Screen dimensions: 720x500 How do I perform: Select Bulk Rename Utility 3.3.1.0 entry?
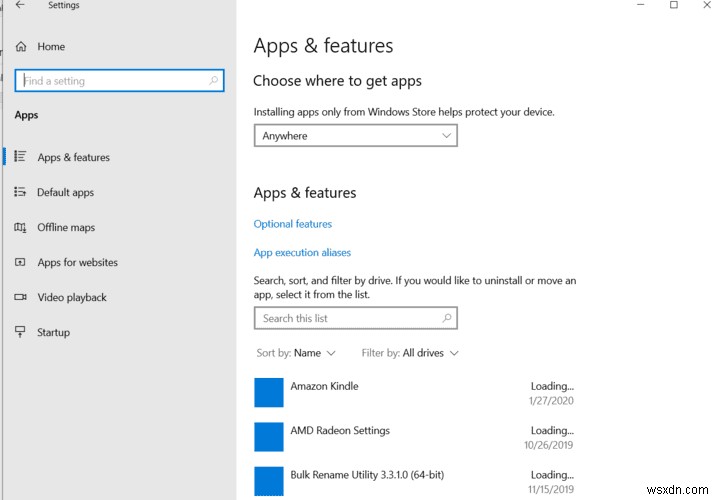414,481
